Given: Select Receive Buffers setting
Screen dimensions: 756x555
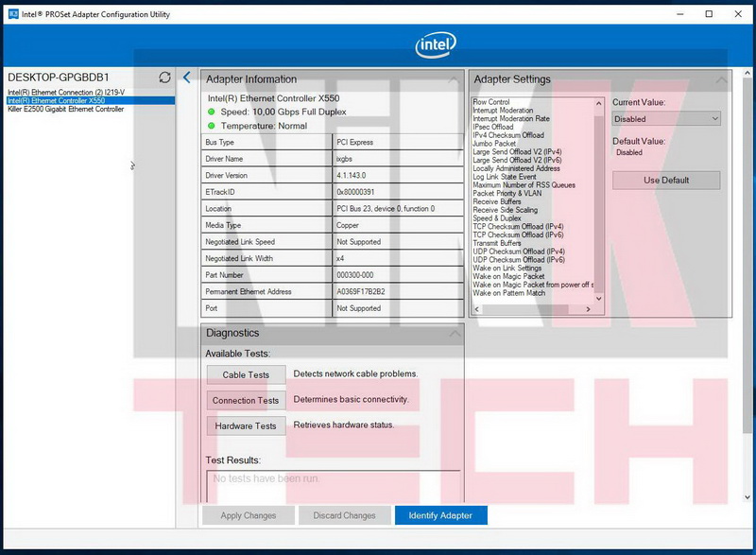Looking at the screenshot, I should pos(497,201).
